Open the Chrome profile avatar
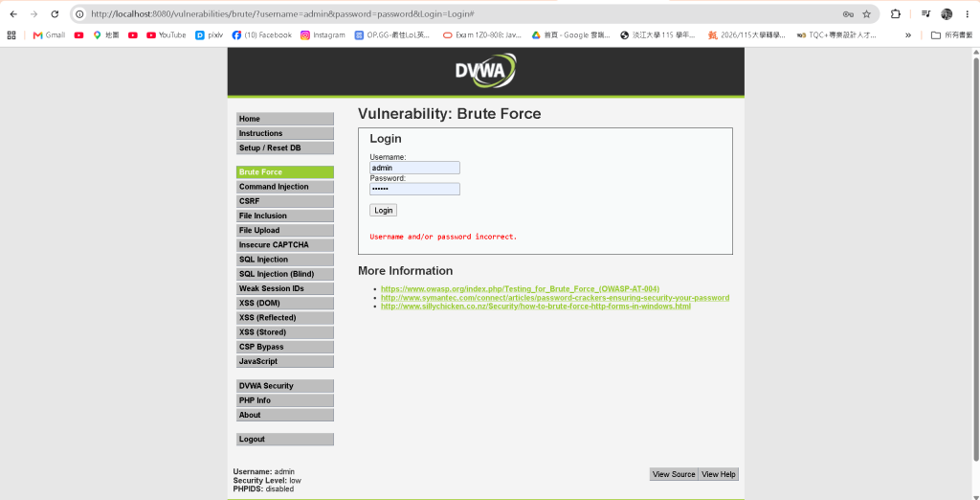 pyautogui.click(x=947, y=13)
